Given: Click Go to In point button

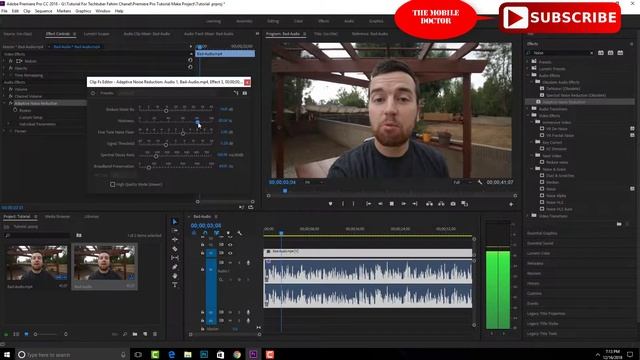Looking at the screenshot, I should coord(368,204).
